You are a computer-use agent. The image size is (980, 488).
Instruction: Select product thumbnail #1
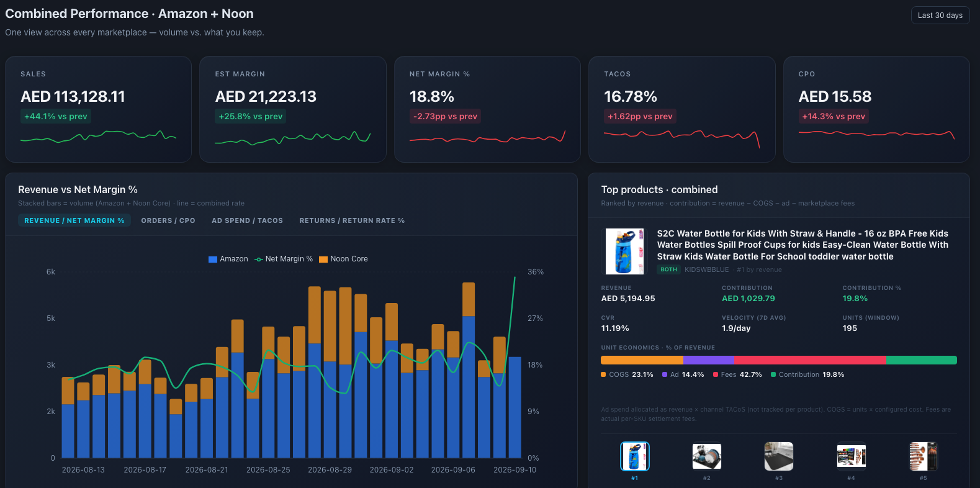coord(634,456)
